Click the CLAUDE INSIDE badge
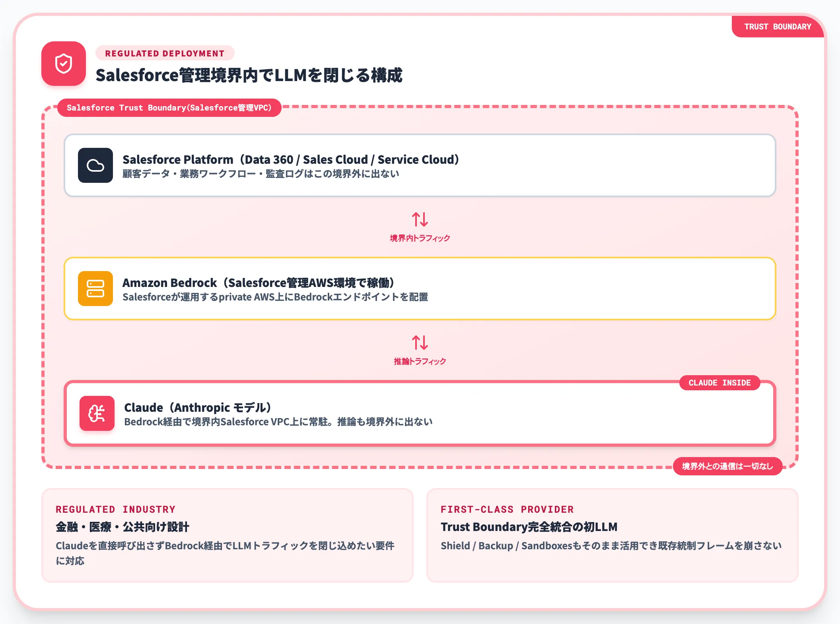The height and width of the screenshot is (624, 840). pyautogui.click(x=719, y=383)
